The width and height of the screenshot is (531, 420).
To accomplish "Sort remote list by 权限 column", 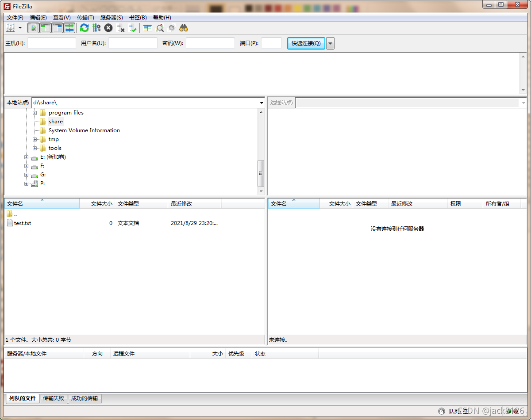I will [465, 204].
